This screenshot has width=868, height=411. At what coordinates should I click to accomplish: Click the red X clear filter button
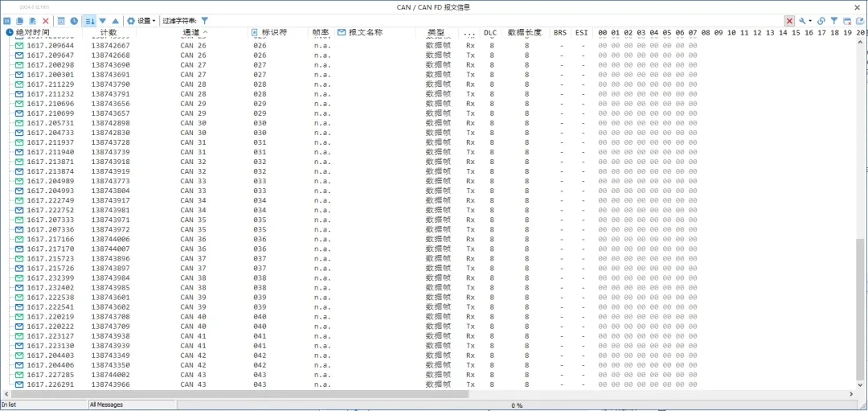point(789,20)
